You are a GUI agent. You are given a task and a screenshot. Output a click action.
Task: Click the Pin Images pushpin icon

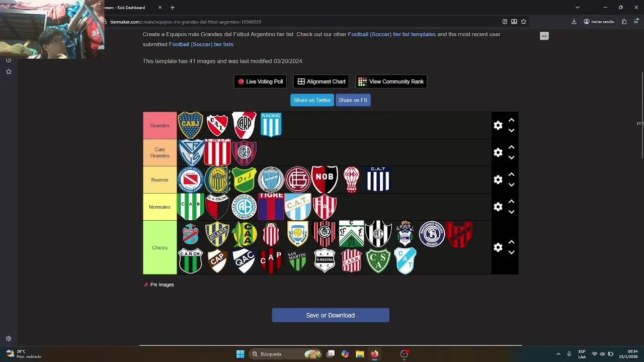point(146,285)
